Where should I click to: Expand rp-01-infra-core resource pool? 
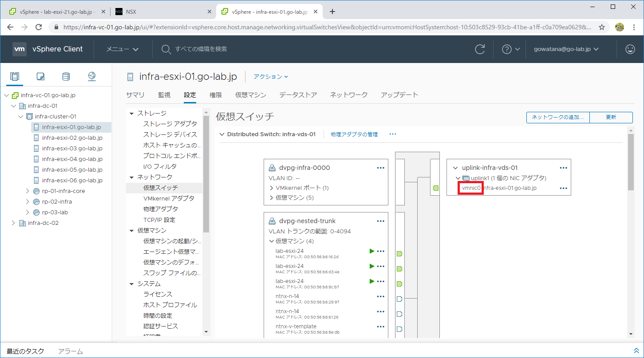click(28, 191)
